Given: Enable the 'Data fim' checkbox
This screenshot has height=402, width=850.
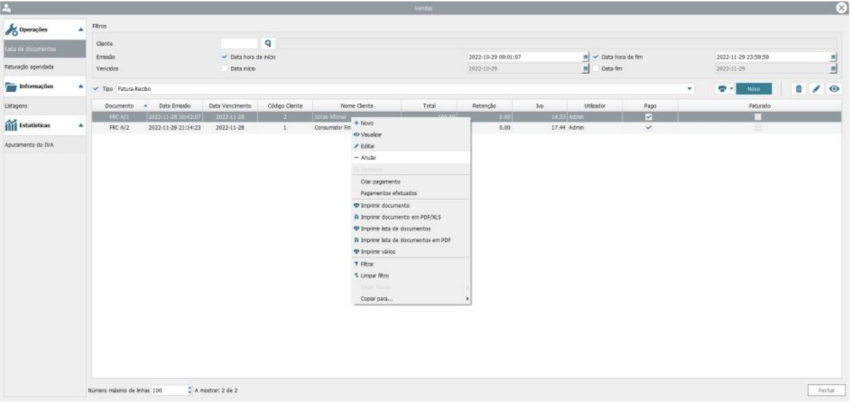Looking at the screenshot, I should point(596,68).
